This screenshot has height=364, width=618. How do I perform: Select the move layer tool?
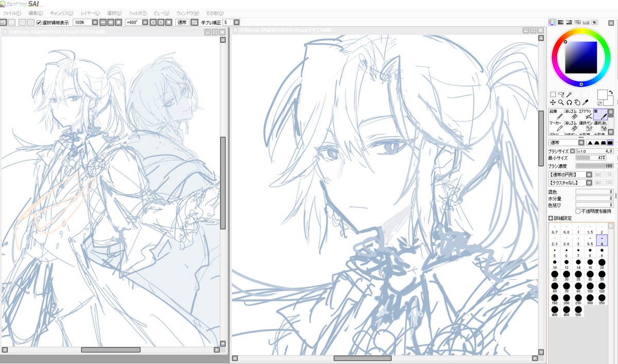pyautogui.click(x=552, y=102)
